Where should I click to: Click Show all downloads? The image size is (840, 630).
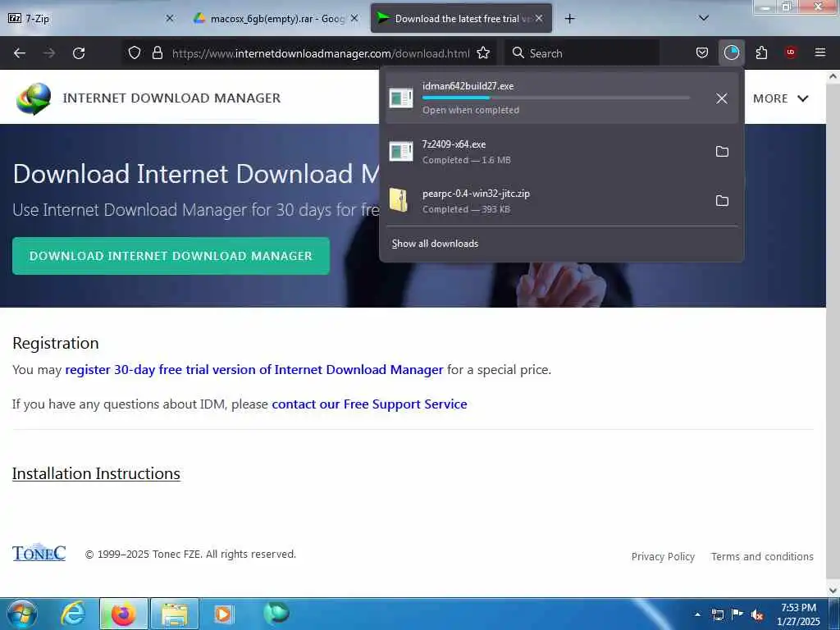pyautogui.click(x=435, y=244)
